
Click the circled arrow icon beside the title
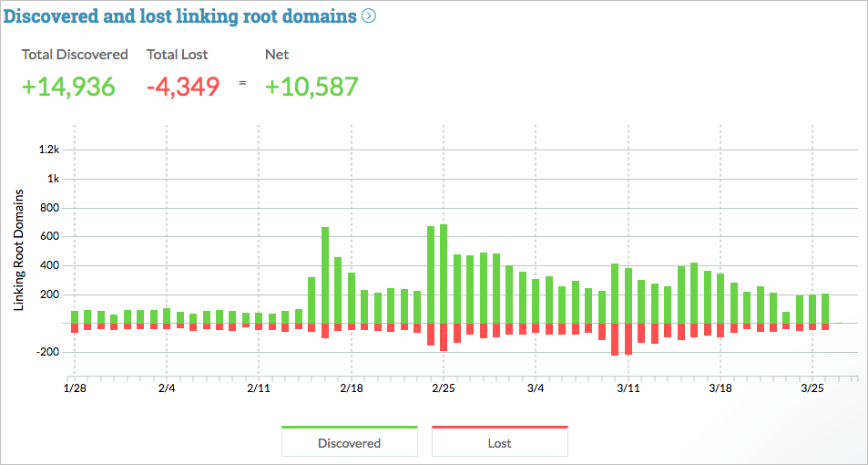click(x=369, y=16)
